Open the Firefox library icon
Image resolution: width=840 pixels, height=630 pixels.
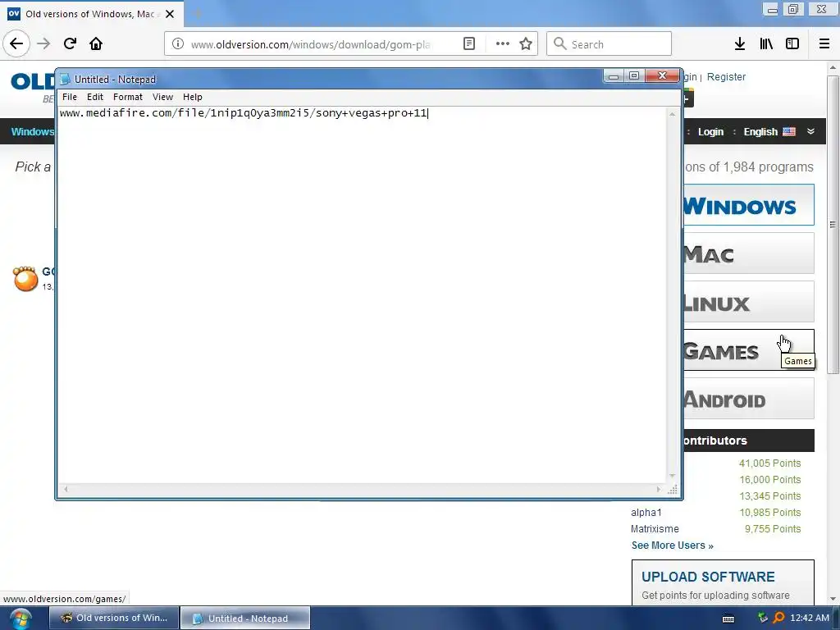click(x=766, y=43)
